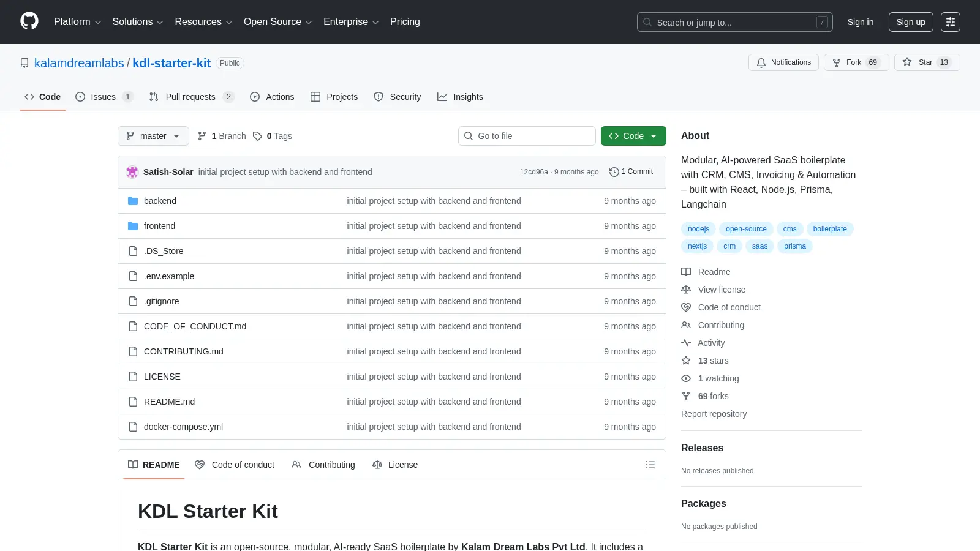This screenshot has width=980, height=551.
Task: Click the prisma topic tag
Action: [795, 246]
